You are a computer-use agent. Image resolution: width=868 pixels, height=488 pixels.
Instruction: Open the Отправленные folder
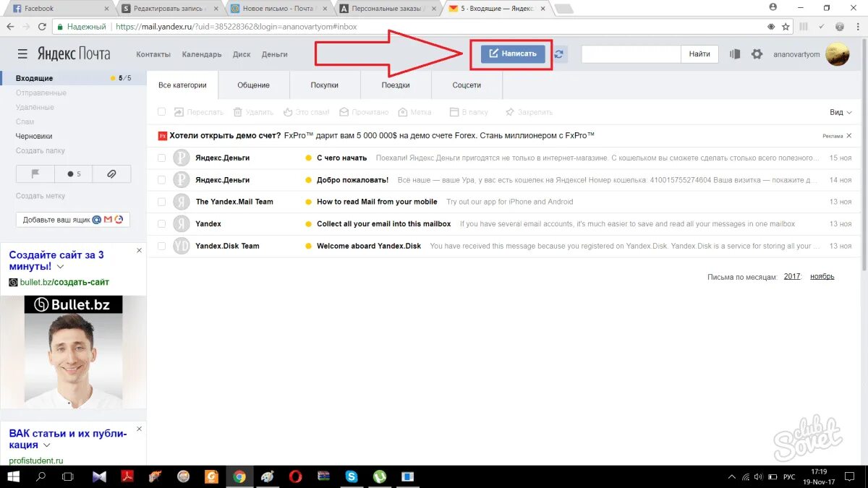pyautogui.click(x=41, y=93)
